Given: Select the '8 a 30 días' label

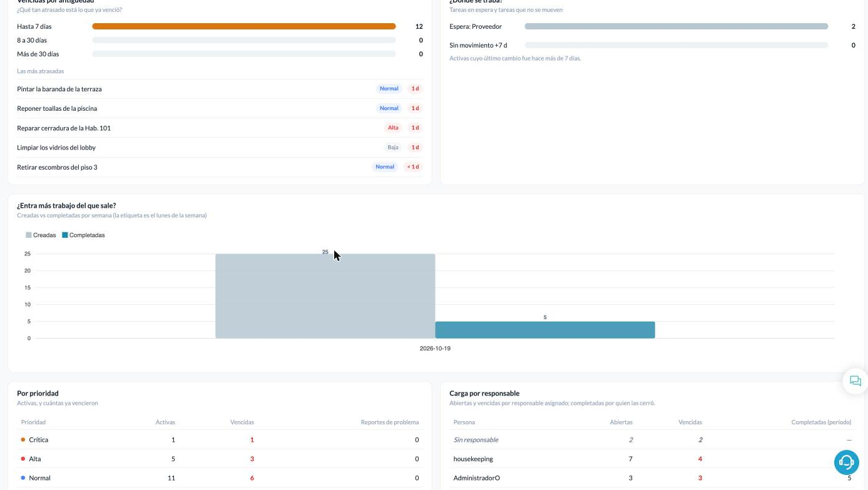Looking at the screenshot, I should point(32,40).
